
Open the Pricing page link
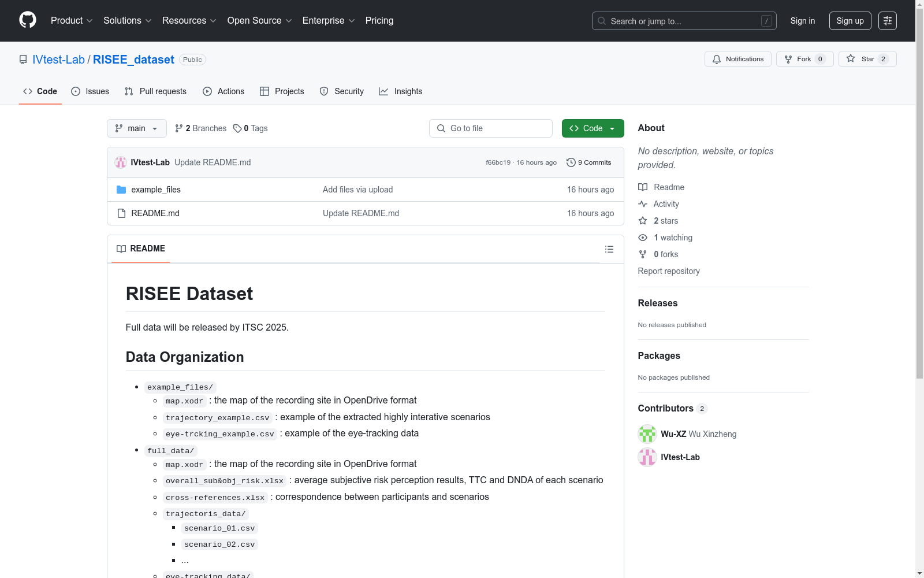pos(379,21)
